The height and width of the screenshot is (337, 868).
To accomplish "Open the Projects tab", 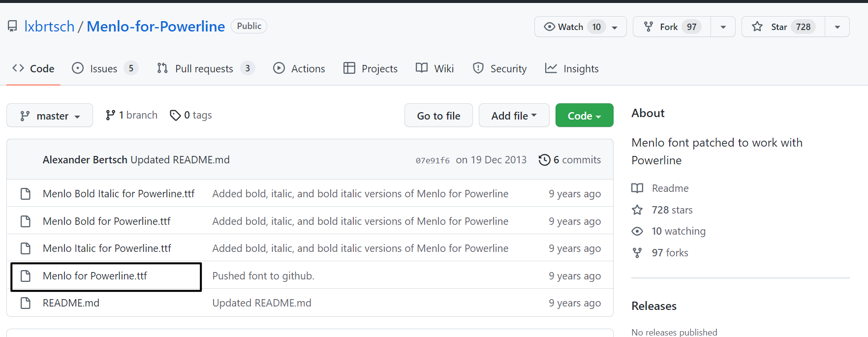I will coord(371,68).
